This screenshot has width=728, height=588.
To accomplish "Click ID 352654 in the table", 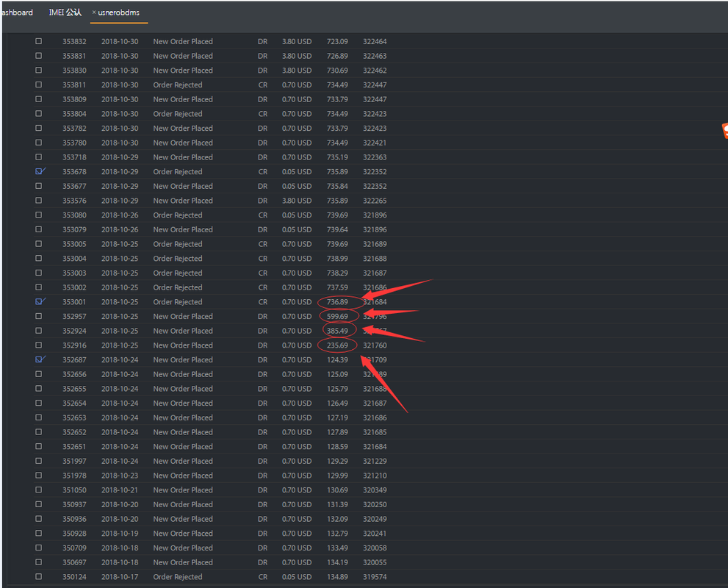I will (x=74, y=403).
